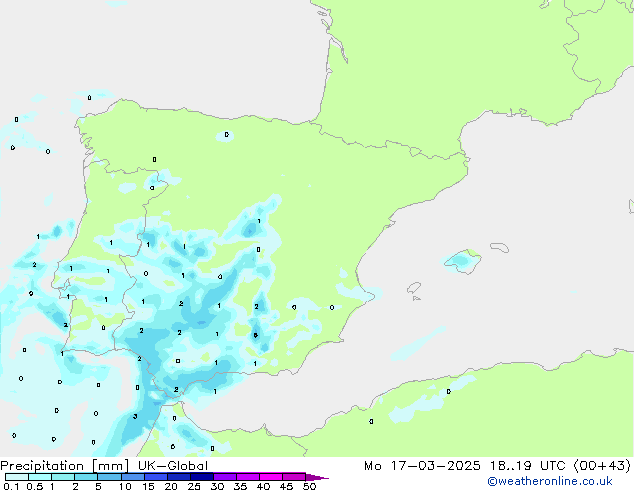
Task: Click the 0.5–1 mm legend color swatch
Action: [40, 477]
